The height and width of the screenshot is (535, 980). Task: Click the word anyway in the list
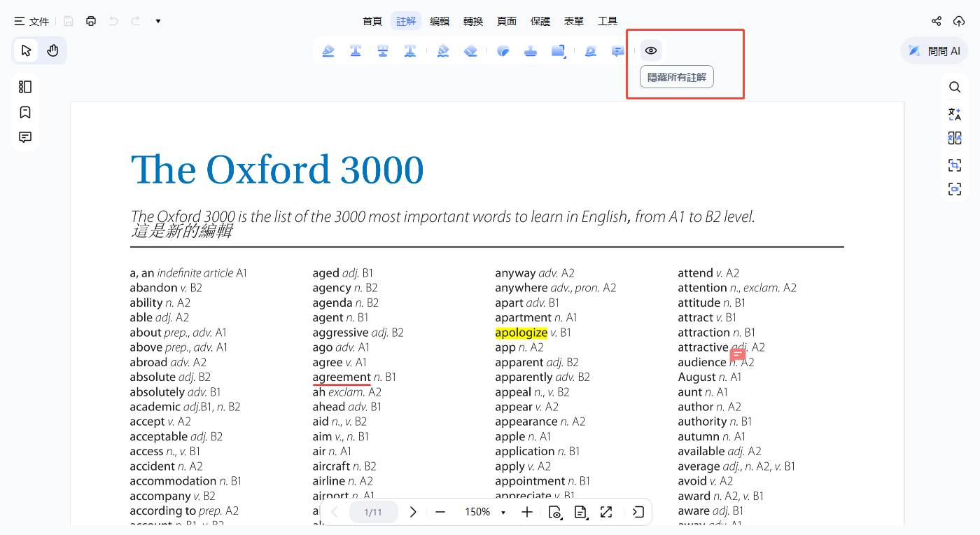(x=515, y=273)
